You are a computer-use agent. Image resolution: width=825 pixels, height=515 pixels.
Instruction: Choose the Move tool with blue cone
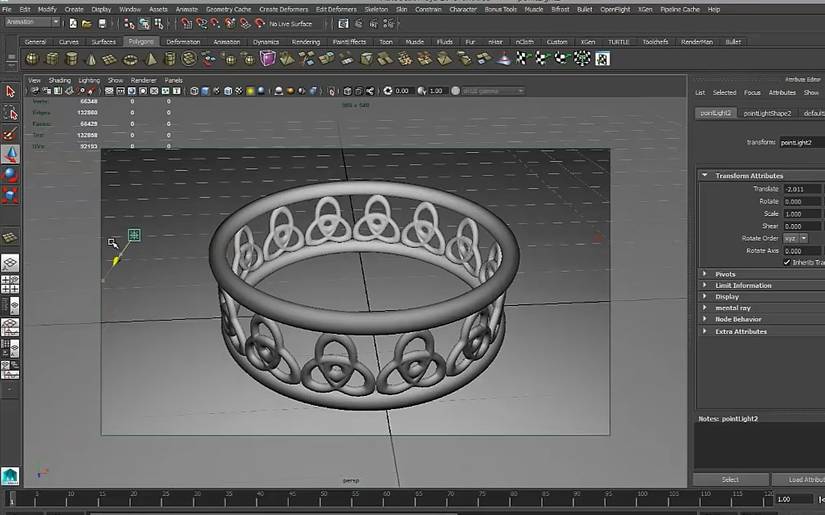(x=10, y=154)
